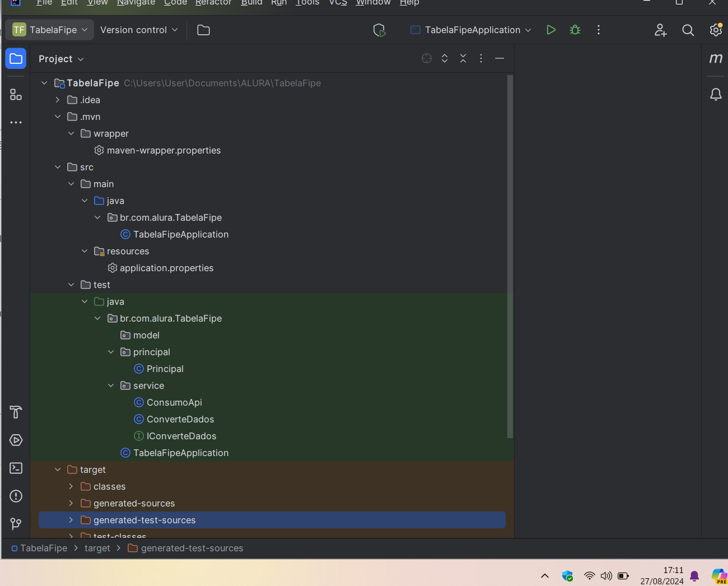Open More Actions next to the debug button
The image size is (728, 586).
tap(599, 30)
